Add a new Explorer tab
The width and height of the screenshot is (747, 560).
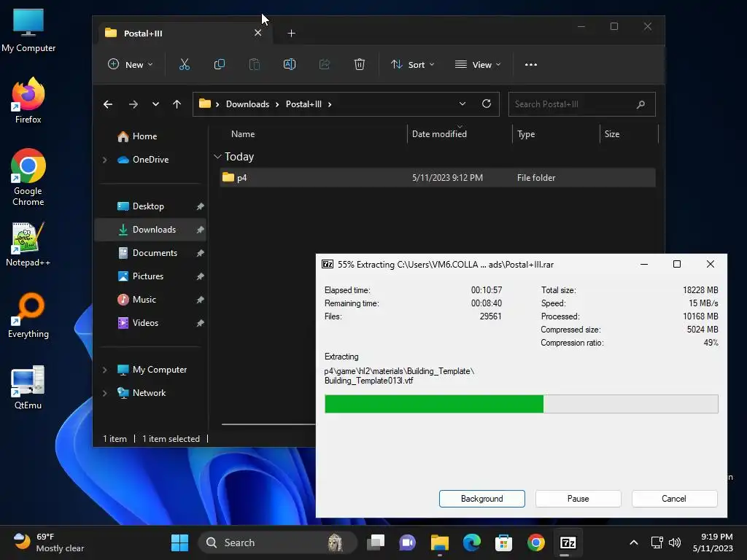coord(292,33)
